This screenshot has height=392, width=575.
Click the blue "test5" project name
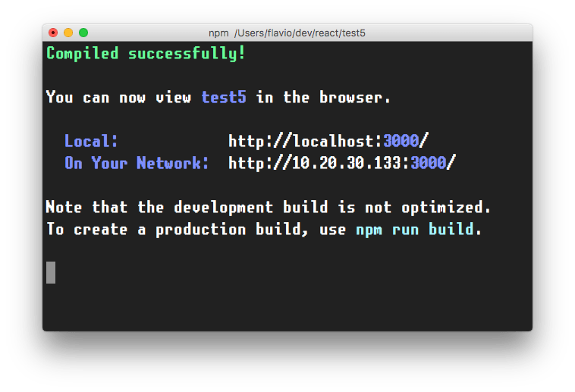pos(224,98)
